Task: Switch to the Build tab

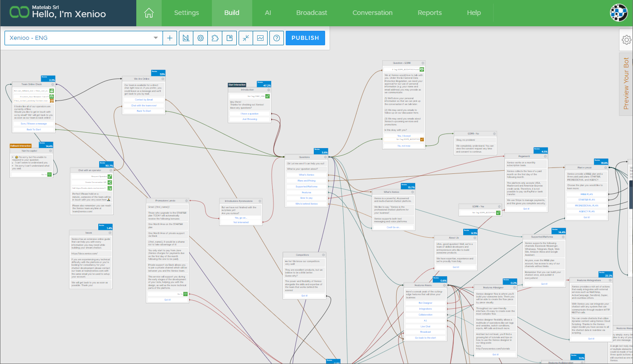Action: 232,13
